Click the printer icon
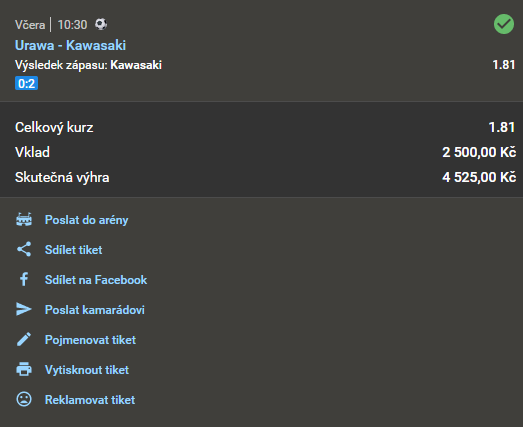The width and height of the screenshot is (523, 427). coord(24,369)
